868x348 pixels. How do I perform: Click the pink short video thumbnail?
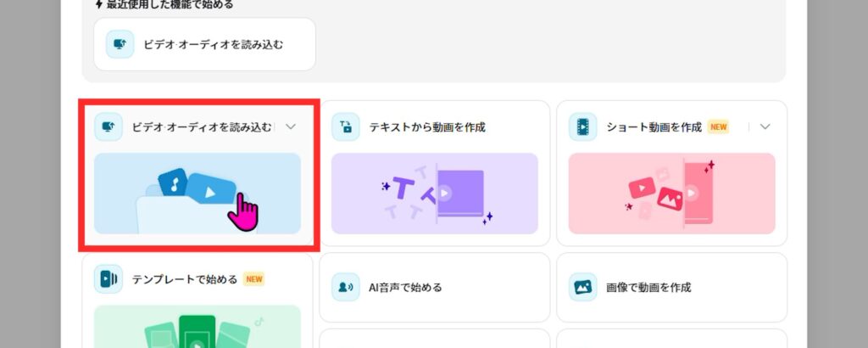tap(671, 194)
